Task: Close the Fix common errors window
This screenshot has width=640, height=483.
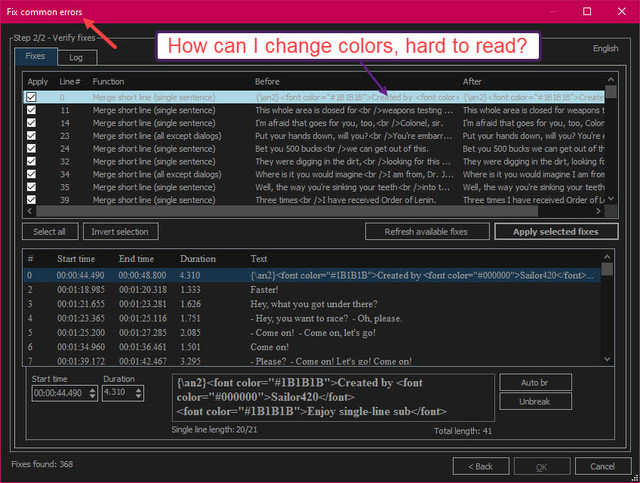Action: pos(622,11)
